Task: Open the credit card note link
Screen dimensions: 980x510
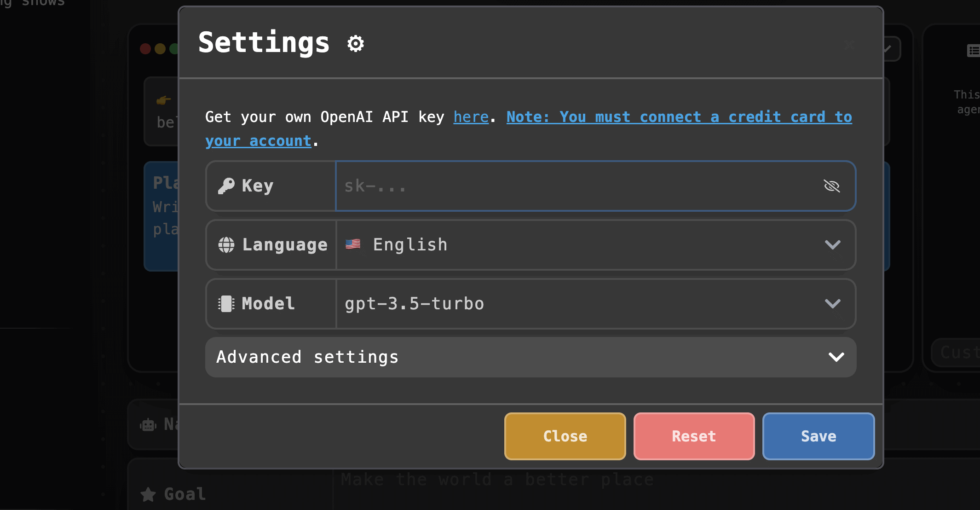Action: pos(679,117)
